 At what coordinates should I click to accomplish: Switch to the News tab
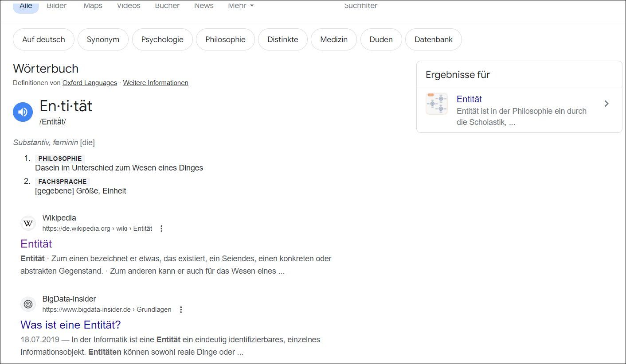click(204, 6)
